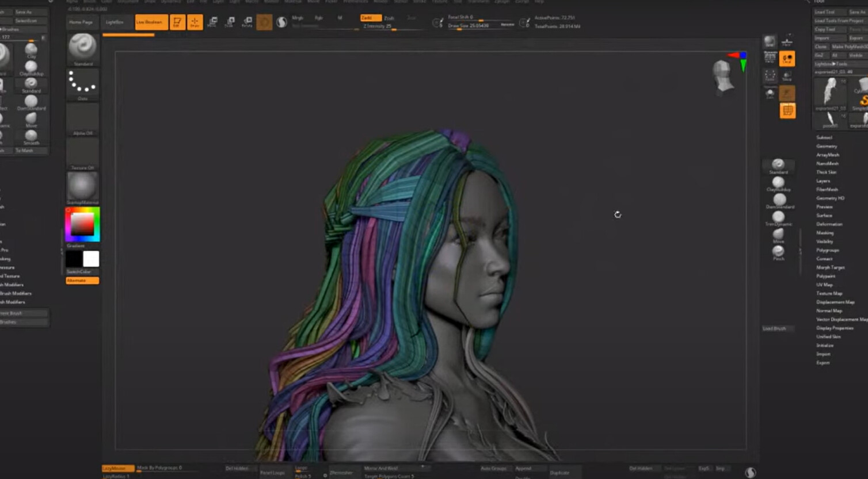Toggle the Rgb channel button
This screenshot has height=479, width=868.
click(318, 18)
